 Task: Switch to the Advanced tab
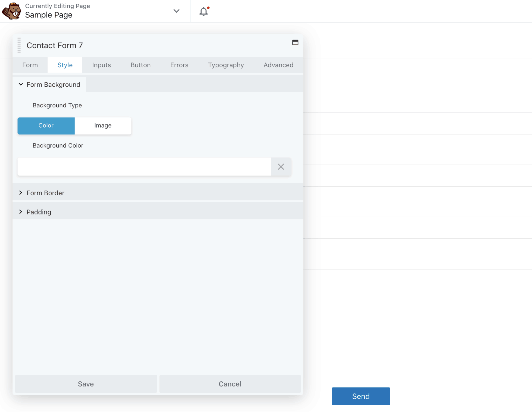(278, 65)
